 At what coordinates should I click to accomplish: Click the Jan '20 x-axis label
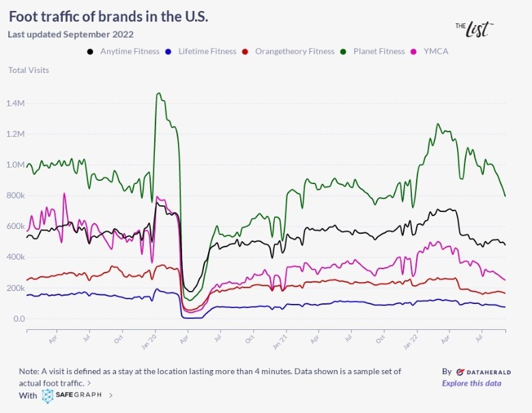154,338
